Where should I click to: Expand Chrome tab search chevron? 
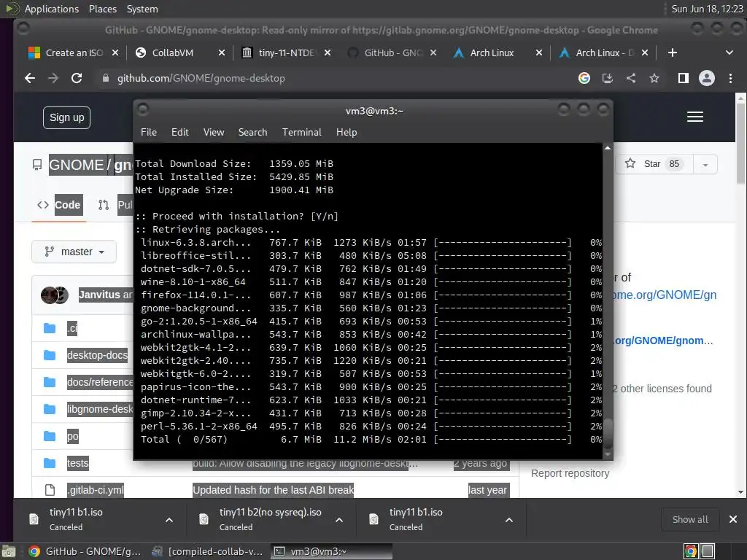pos(729,52)
